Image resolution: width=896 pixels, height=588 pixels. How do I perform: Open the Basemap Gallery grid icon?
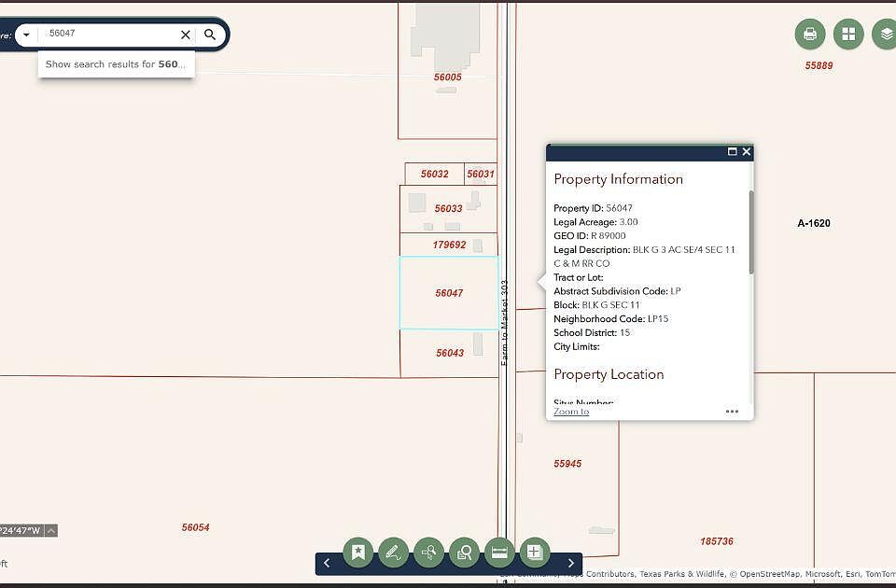point(848,35)
